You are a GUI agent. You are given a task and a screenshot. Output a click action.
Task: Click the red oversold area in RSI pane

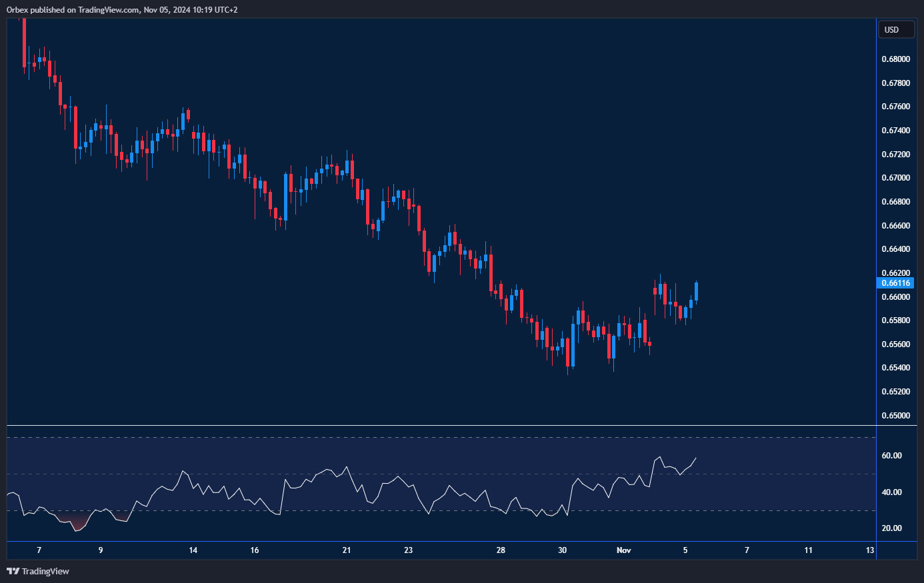tap(78, 523)
